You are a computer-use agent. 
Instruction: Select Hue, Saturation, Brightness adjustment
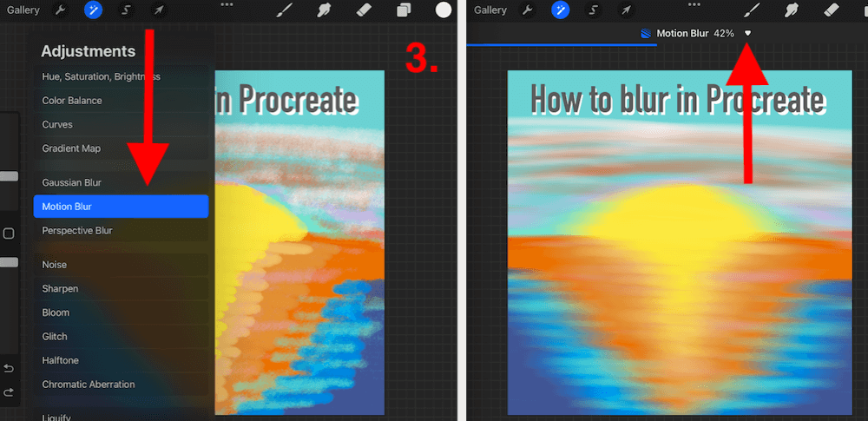[121, 76]
